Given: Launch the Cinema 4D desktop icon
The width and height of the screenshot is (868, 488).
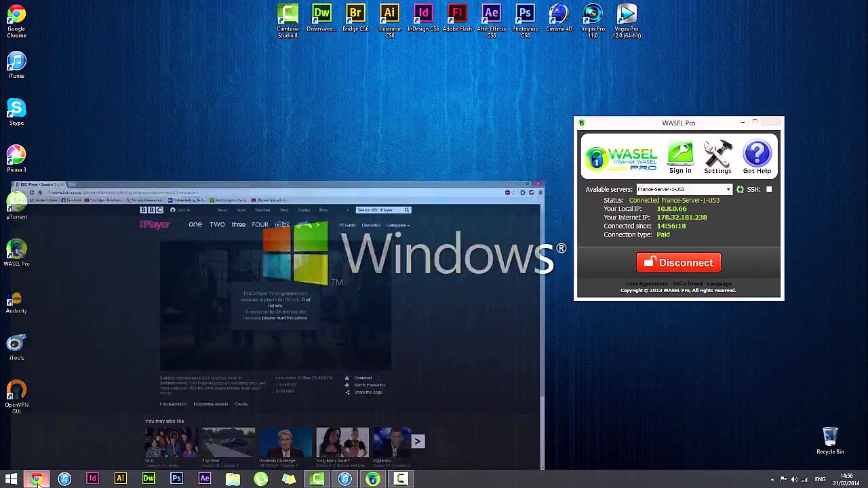Looking at the screenshot, I should [559, 18].
